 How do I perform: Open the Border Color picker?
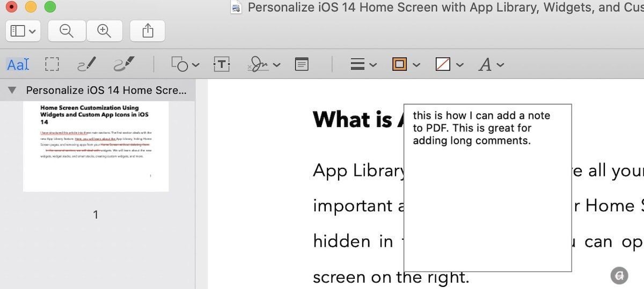[x=405, y=65]
